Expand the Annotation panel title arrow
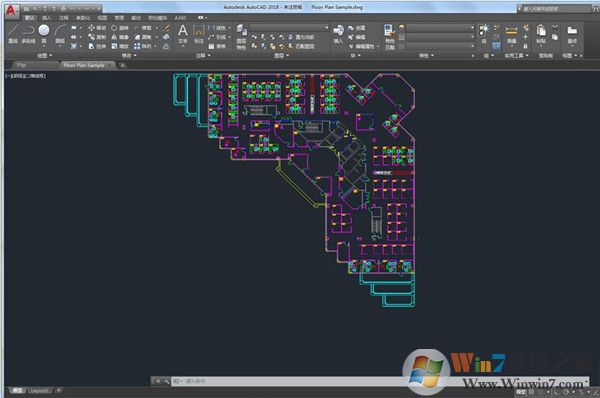This screenshot has height=398, width=600. (x=209, y=55)
